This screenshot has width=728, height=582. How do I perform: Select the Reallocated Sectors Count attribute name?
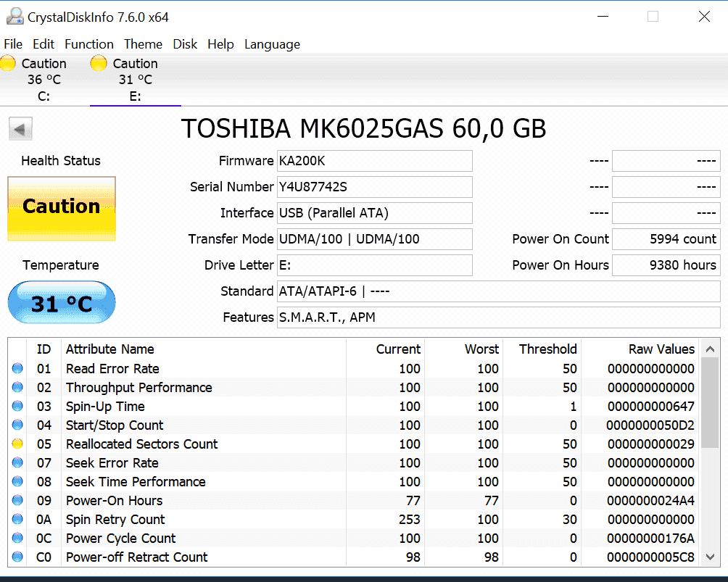coord(141,444)
